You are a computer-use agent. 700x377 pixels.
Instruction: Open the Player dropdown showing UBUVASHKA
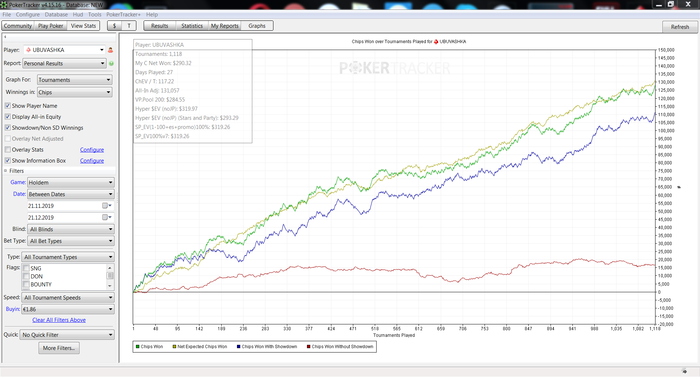coord(64,50)
